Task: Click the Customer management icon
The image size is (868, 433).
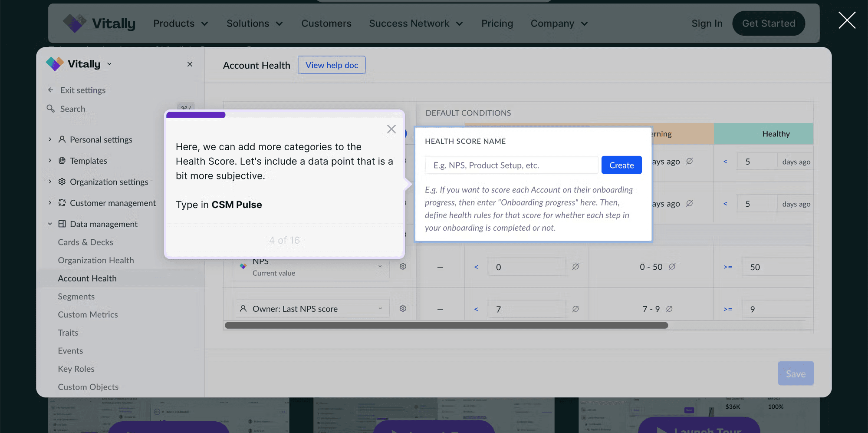Action: 62,203
